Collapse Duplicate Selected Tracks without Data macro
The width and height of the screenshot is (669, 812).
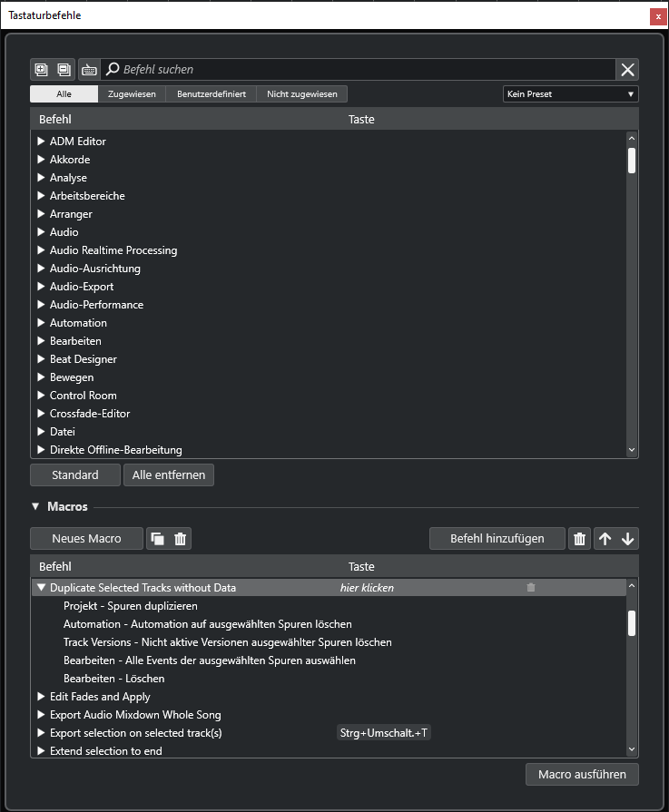[x=42, y=588]
